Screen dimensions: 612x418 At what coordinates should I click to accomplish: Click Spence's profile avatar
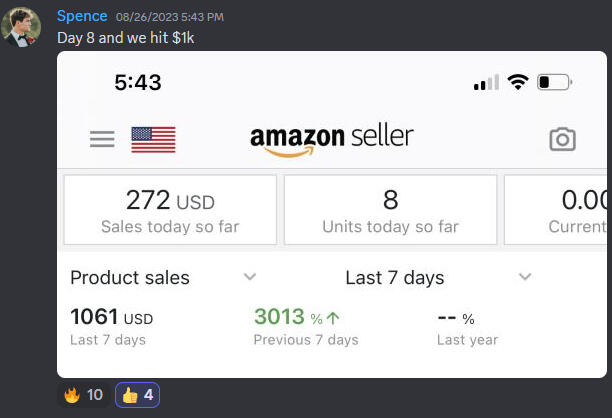(x=21, y=27)
